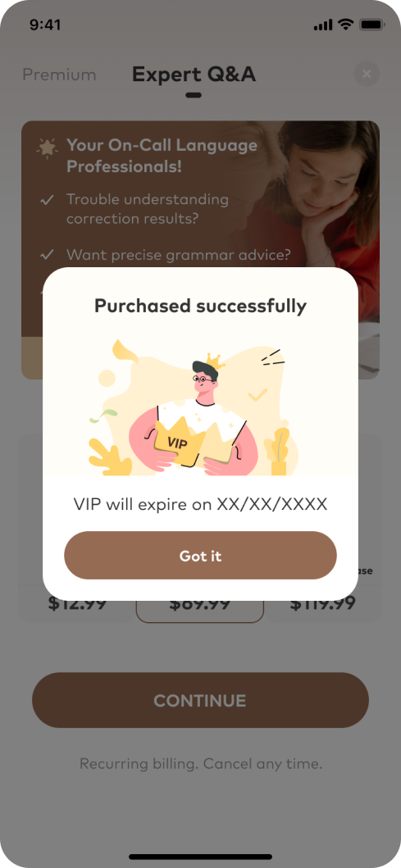
Task: Tap the CONTINUE button
Action: pyautogui.click(x=200, y=700)
